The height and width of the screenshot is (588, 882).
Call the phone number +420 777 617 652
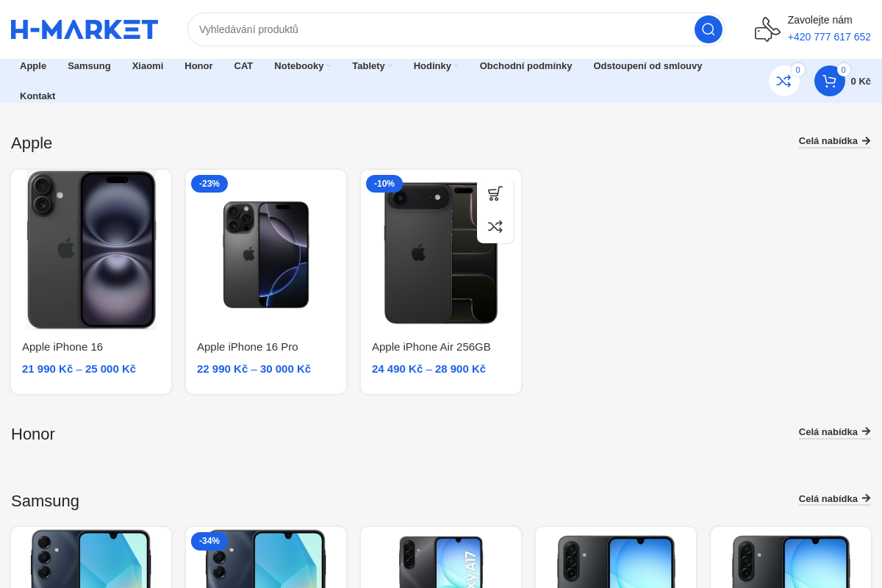829,37
